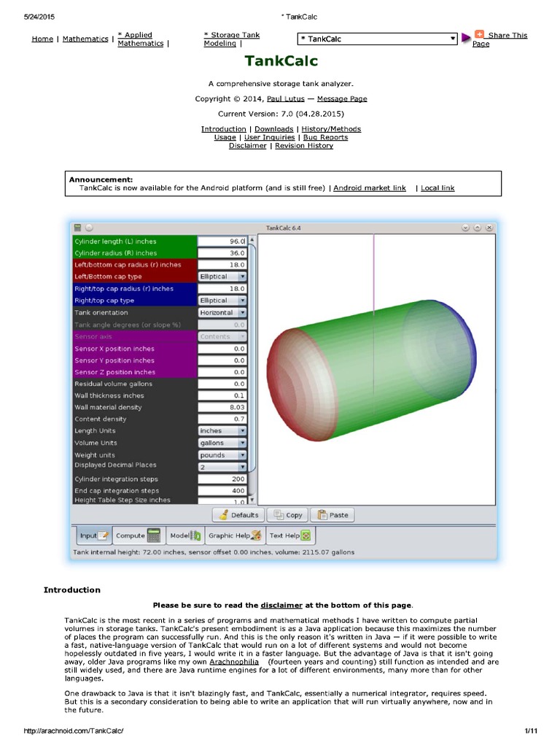
Task: Open the Left/Bottom cap type dropdown
Action: pos(222,276)
